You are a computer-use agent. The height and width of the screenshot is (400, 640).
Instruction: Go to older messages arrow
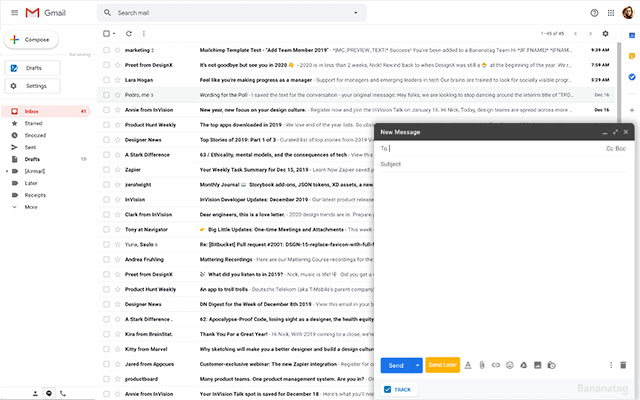click(x=590, y=33)
